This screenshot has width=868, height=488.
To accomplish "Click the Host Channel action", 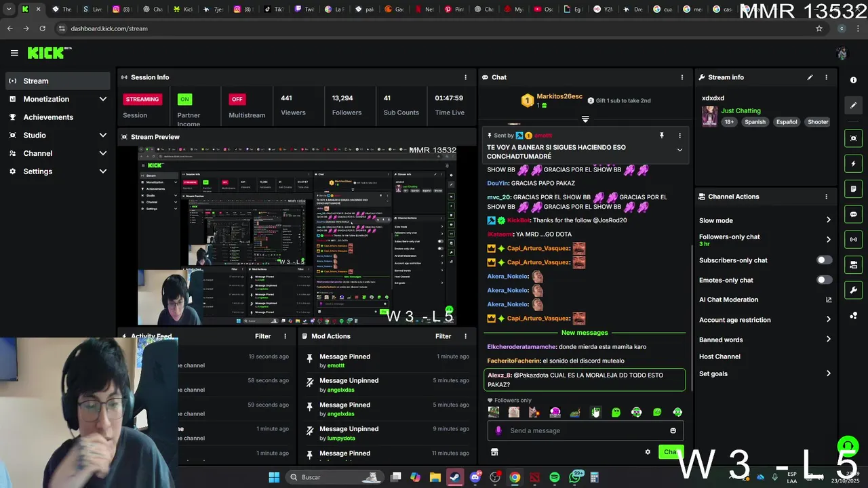I will point(719,357).
